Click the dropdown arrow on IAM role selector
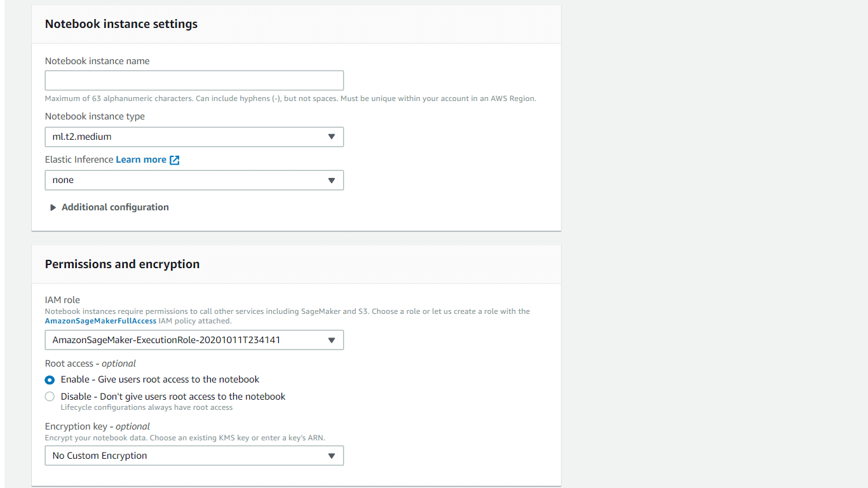 point(331,340)
